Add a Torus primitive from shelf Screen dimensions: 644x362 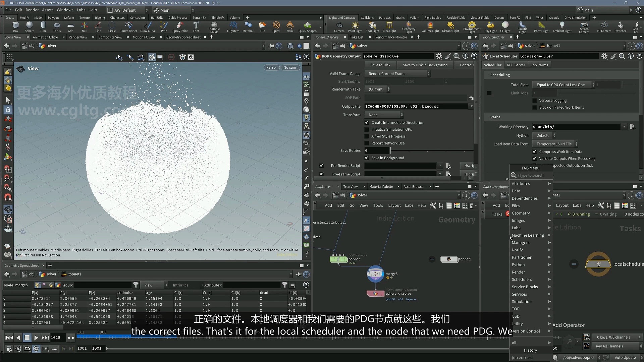pos(57,27)
